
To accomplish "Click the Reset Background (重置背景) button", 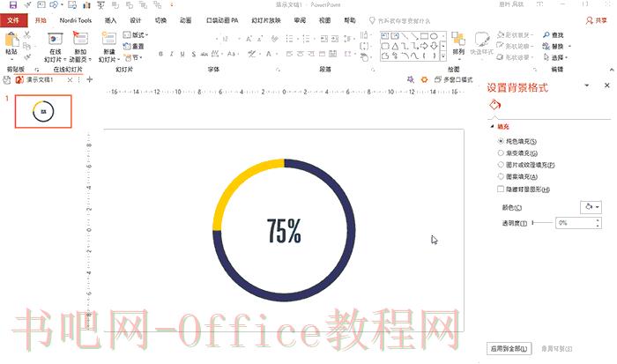I will point(556,349).
